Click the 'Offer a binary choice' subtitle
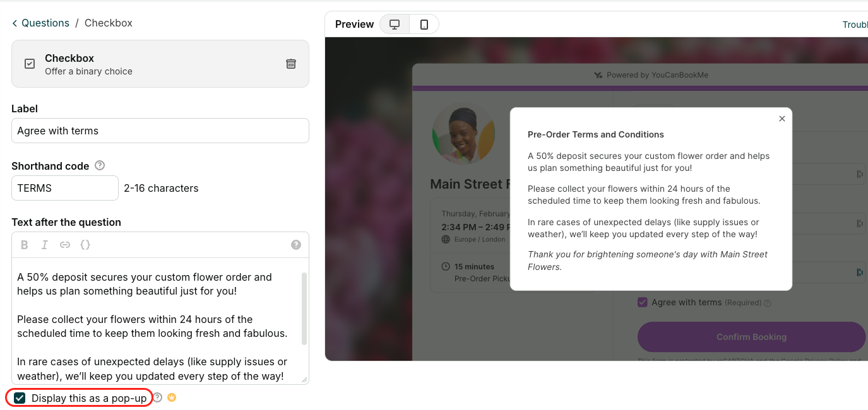 (88, 71)
